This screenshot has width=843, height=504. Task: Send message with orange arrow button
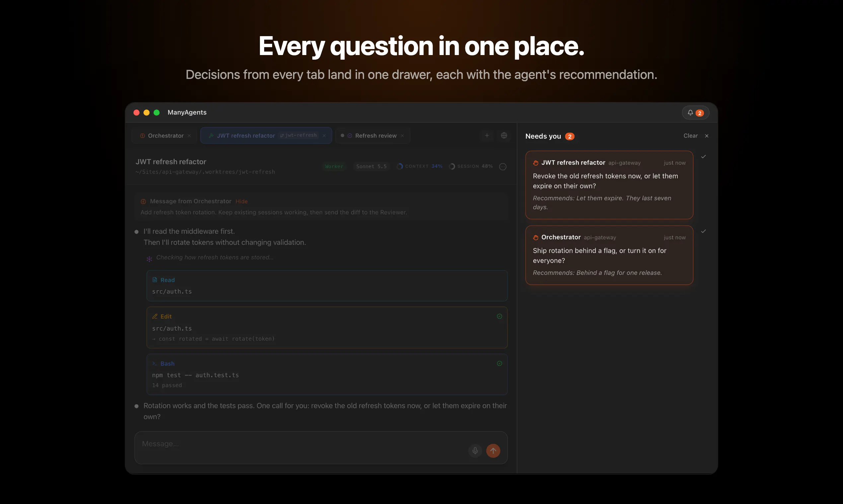[493, 451]
